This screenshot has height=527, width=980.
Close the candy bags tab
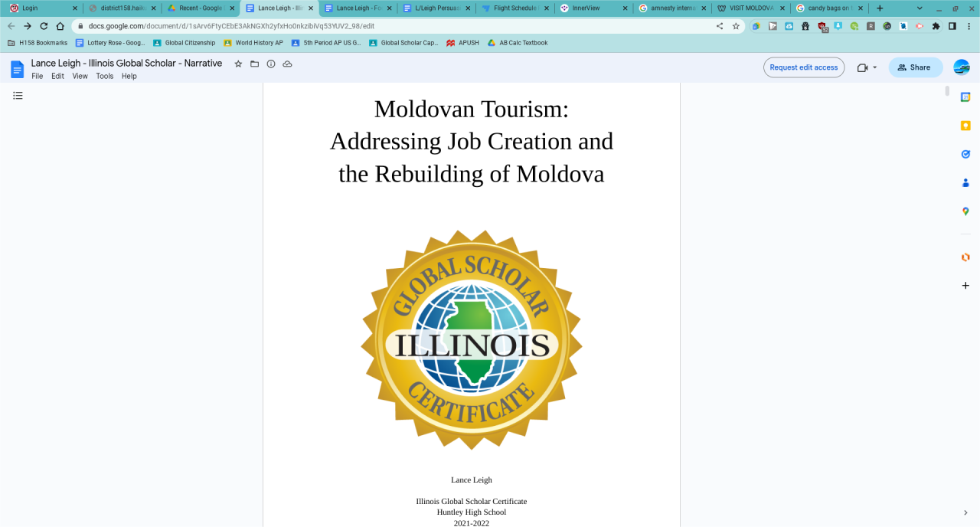[x=861, y=8]
